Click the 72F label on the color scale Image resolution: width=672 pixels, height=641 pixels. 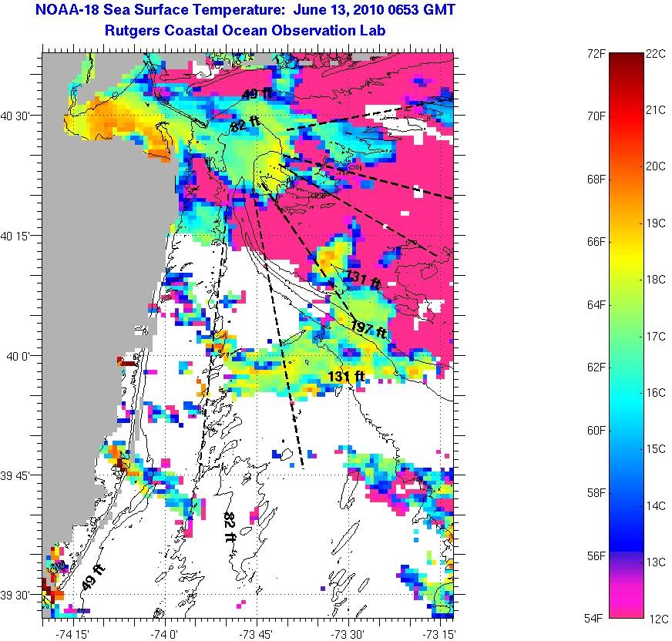[596, 54]
